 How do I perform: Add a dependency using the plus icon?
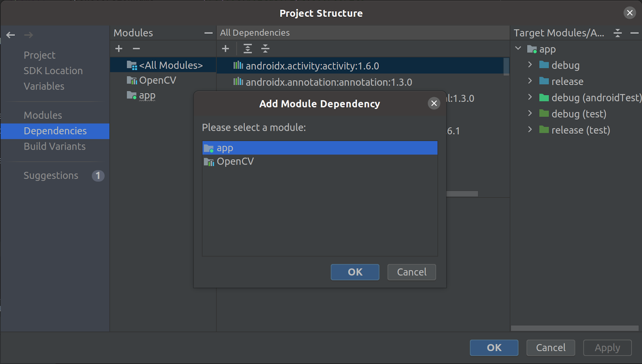click(226, 49)
